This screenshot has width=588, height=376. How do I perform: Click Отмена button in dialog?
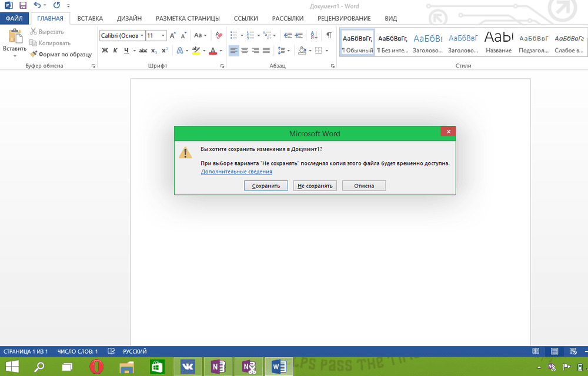click(x=364, y=186)
